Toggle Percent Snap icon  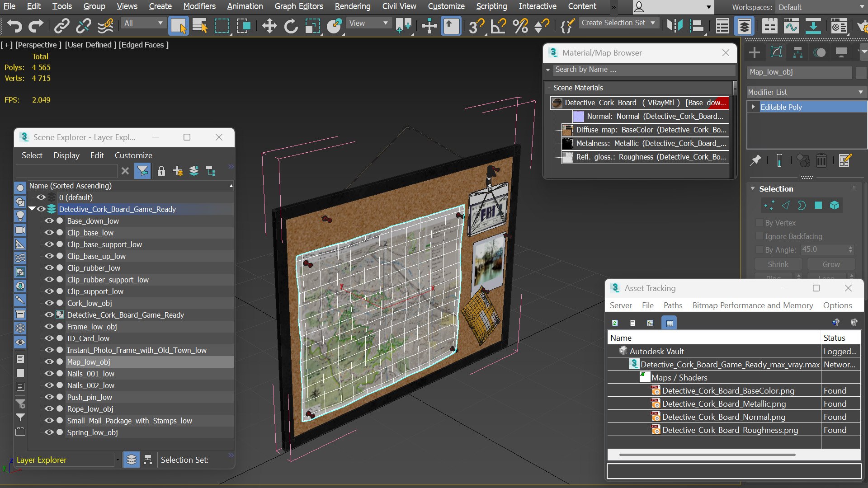[x=520, y=26]
